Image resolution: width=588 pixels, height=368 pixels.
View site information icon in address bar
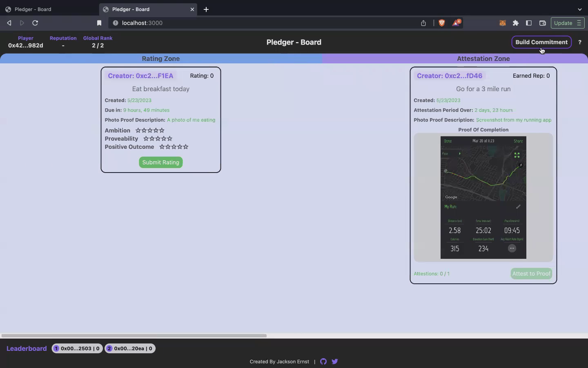[116, 23]
